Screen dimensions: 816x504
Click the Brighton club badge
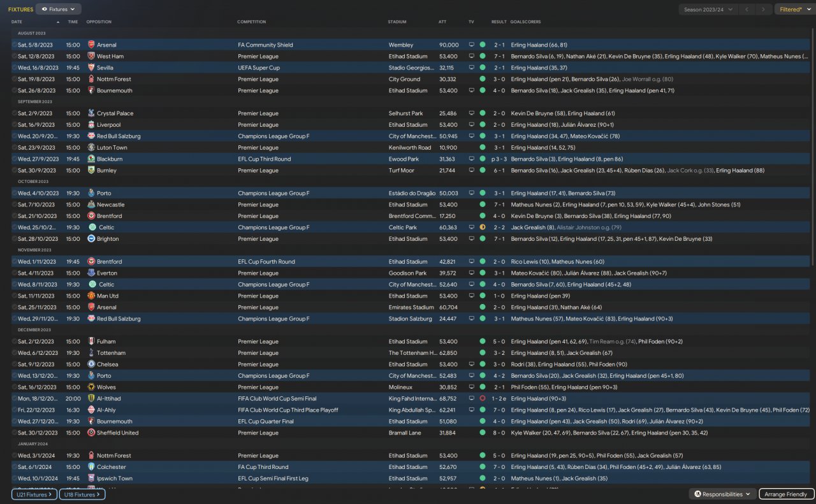click(x=91, y=239)
